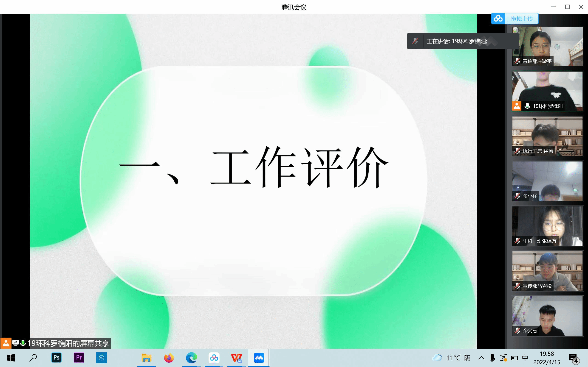Toggle the Chinese input method indicator
Screen dimensions: 588x367
525,358
